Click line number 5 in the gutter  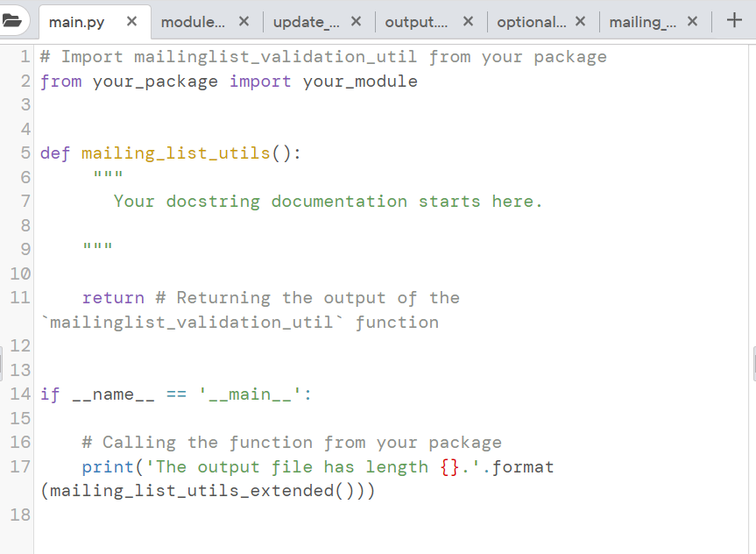(25, 153)
